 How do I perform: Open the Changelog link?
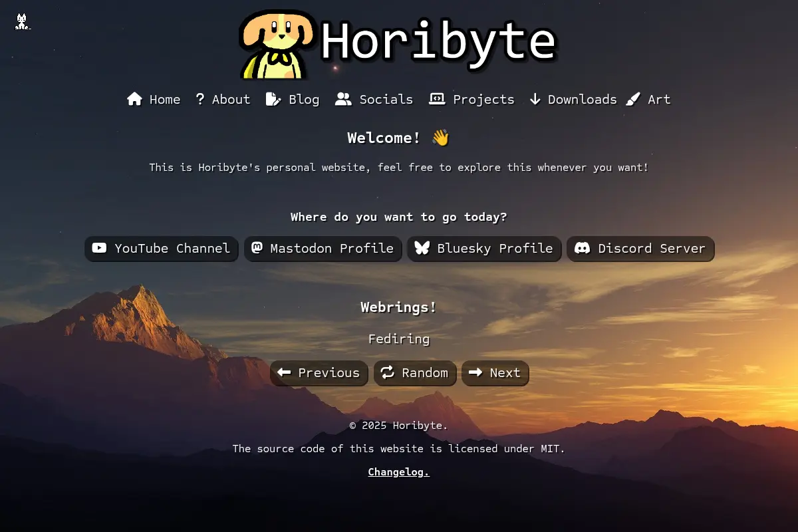point(399,472)
